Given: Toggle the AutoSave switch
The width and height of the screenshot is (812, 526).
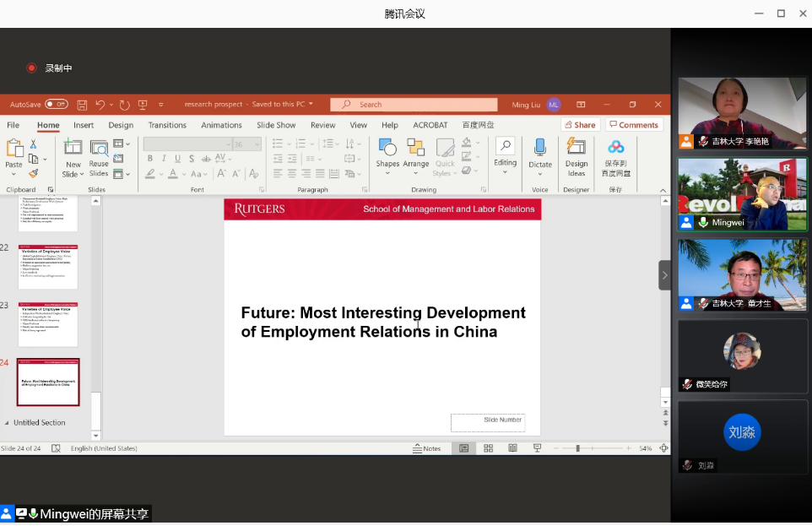Looking at the screenshot, I should click(57, 105).
